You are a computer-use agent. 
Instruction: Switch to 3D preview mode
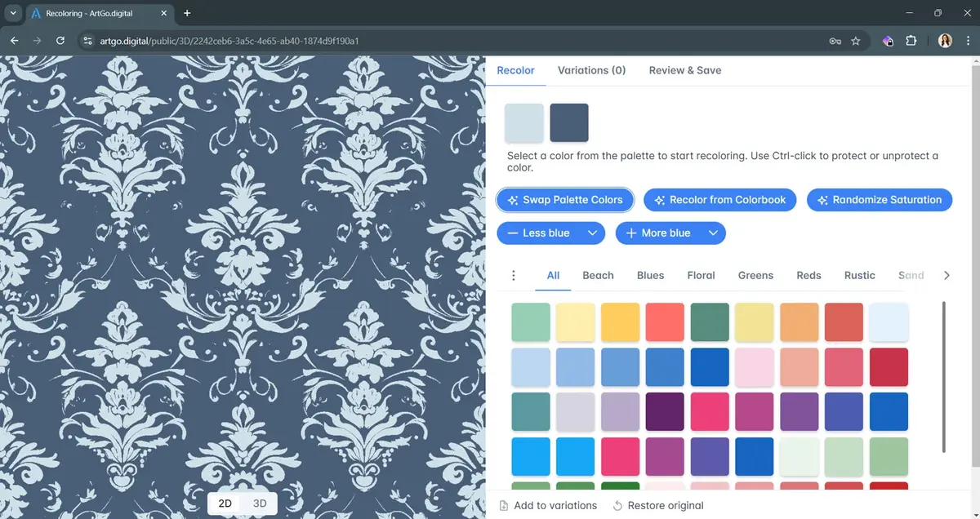pyautogui.click(x=260, y=503)
